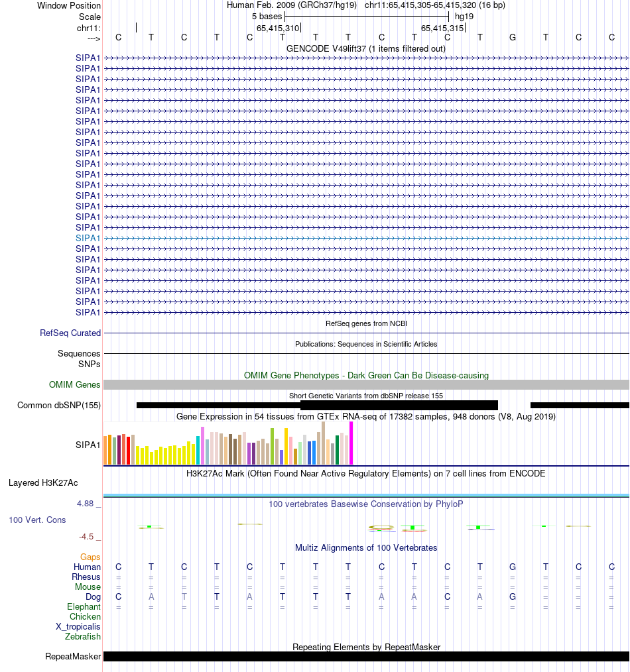Click the chr11: ruler label
This screenshot has height=672, width=630.
click(89, 28)
